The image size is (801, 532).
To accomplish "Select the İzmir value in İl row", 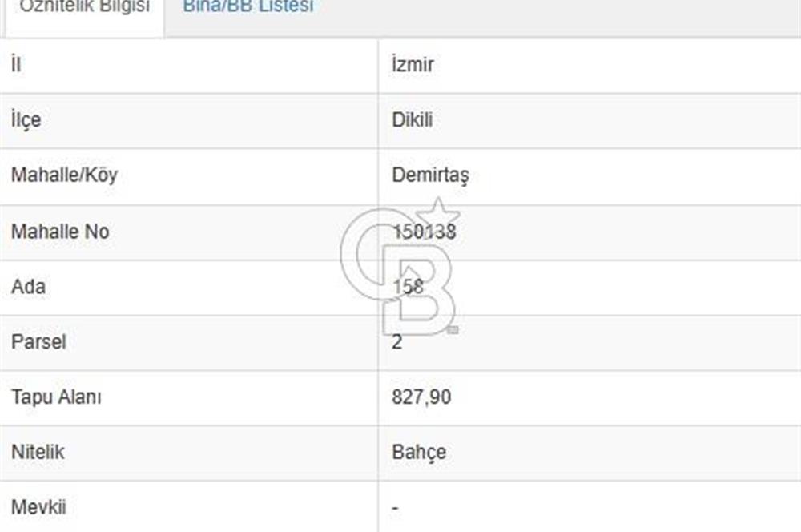I will point(413,64).
